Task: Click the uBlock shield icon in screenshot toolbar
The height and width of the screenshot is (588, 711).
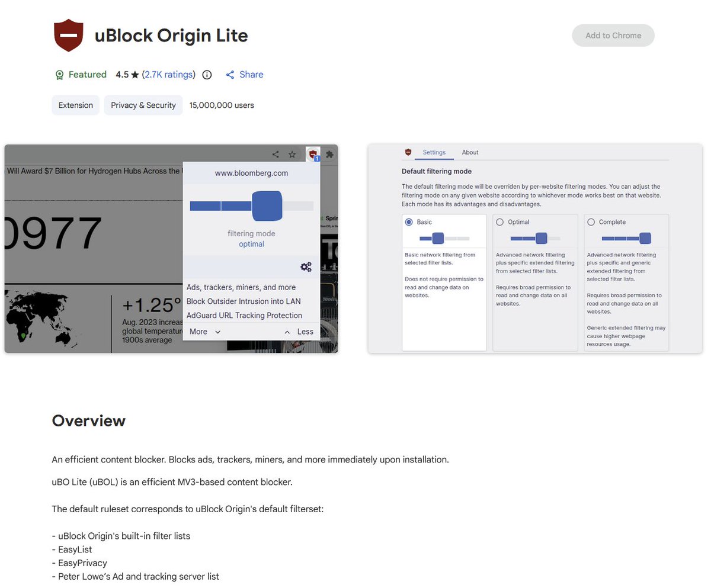Action: coord(313,154)
